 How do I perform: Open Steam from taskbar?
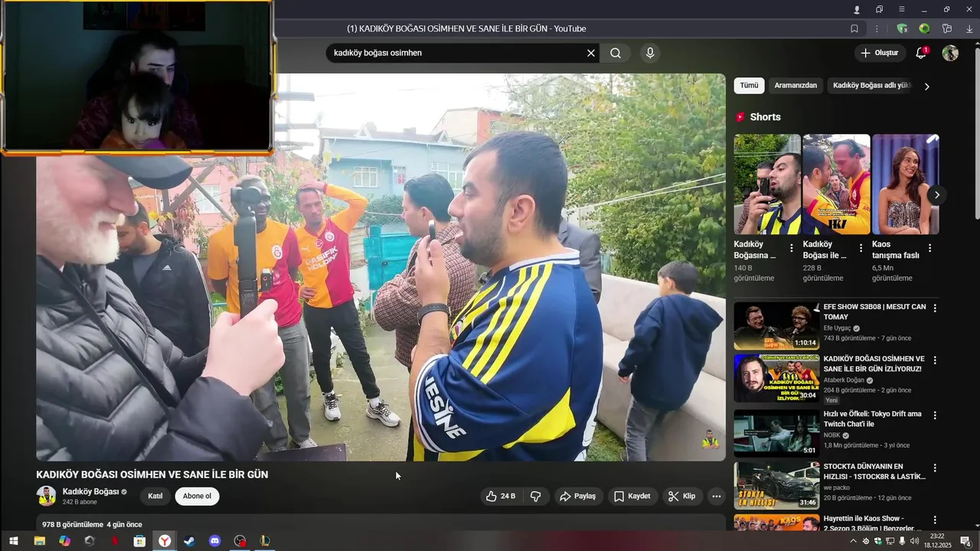click(x=189, y=541)
